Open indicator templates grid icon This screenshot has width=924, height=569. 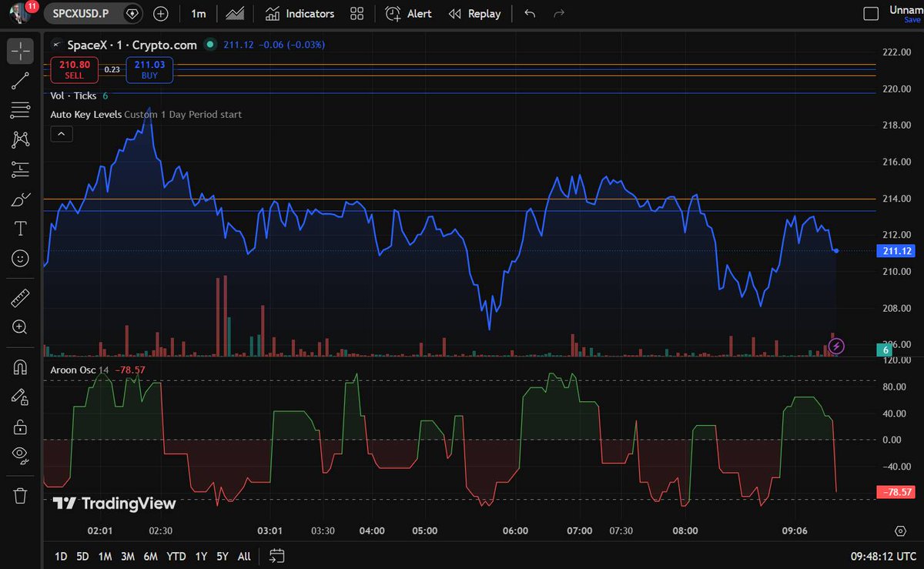tap(357, 13)
